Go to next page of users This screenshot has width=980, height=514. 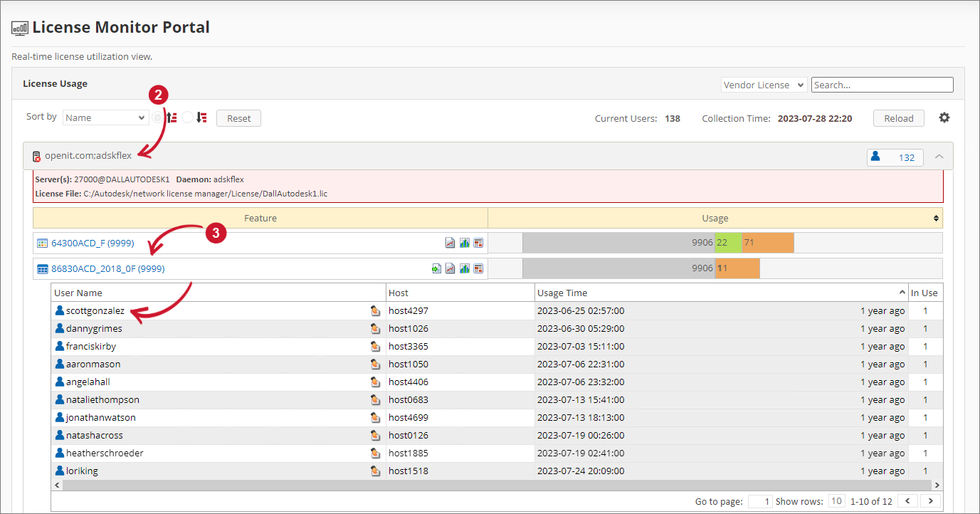tap(929, 501)
